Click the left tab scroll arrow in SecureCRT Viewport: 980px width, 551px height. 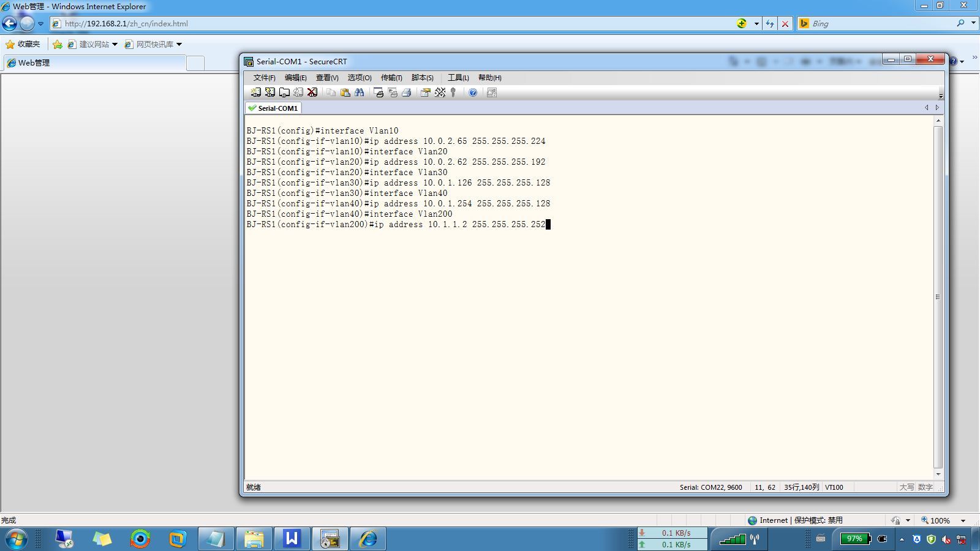click(x=926, y=108)
